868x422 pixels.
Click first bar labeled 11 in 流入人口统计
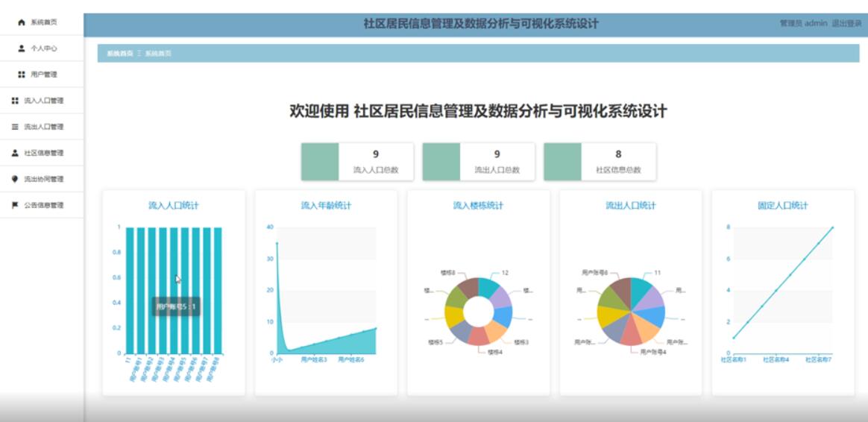130,290
